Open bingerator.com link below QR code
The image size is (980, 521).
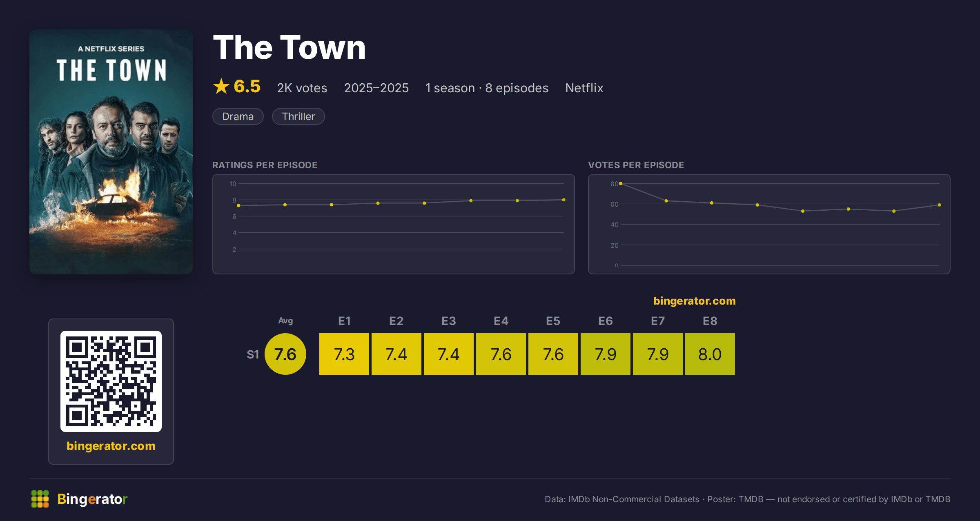pyautogui.click(x=111, y=446)
